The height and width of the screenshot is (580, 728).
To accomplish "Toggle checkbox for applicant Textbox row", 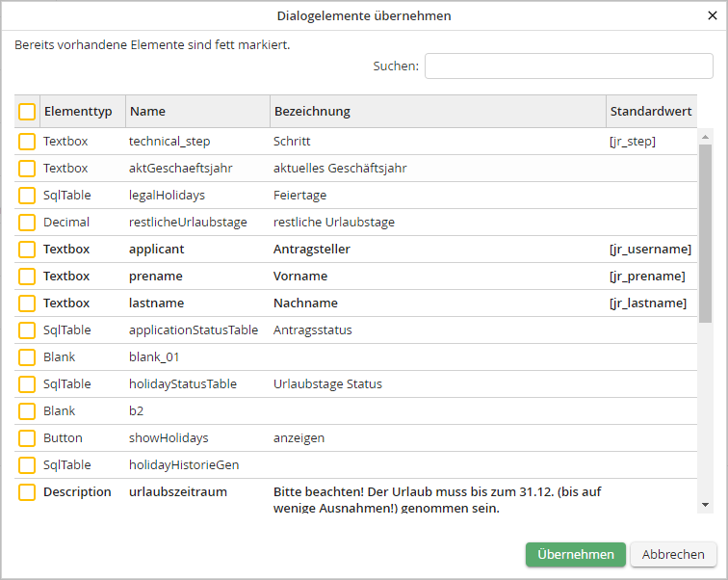I will 27,250.
